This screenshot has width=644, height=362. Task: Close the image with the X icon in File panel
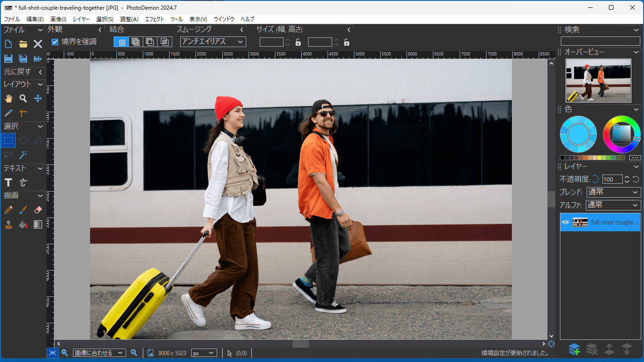click(x=38, y=44)
